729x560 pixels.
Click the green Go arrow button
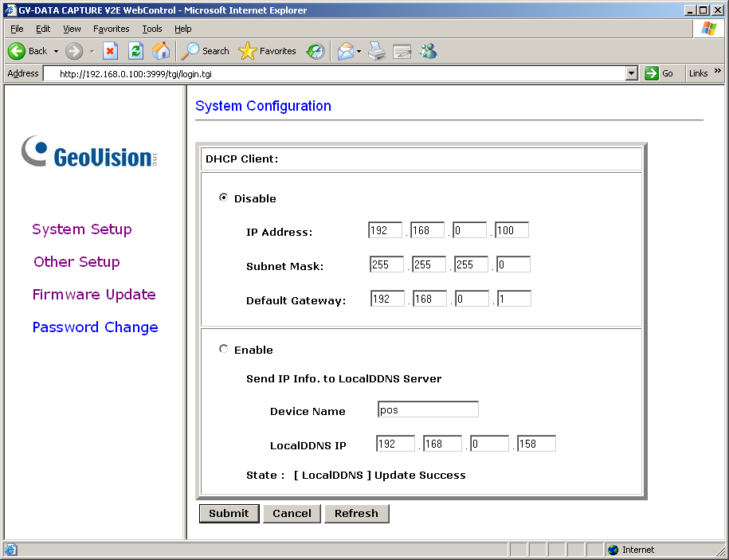(652, 73)
